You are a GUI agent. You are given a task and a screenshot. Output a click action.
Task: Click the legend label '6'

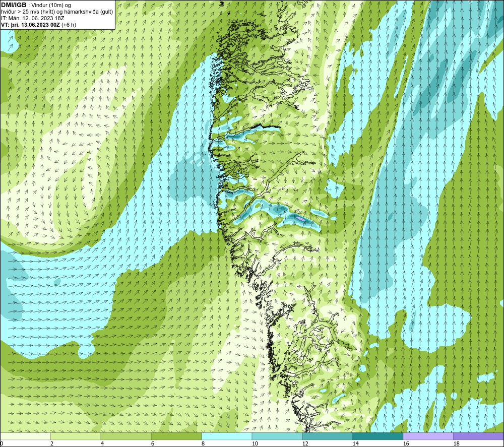[x=153, y=444]
